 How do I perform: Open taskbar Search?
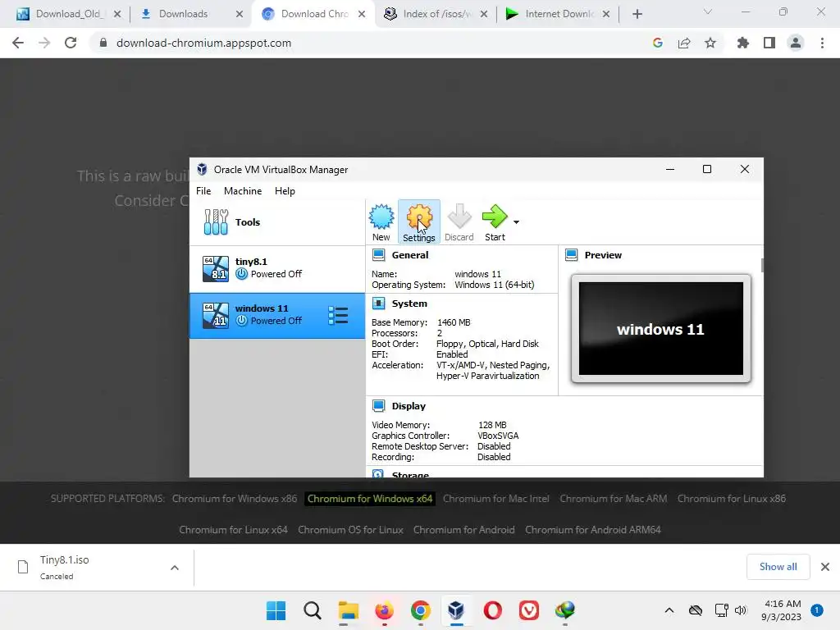tap(312, 610)
